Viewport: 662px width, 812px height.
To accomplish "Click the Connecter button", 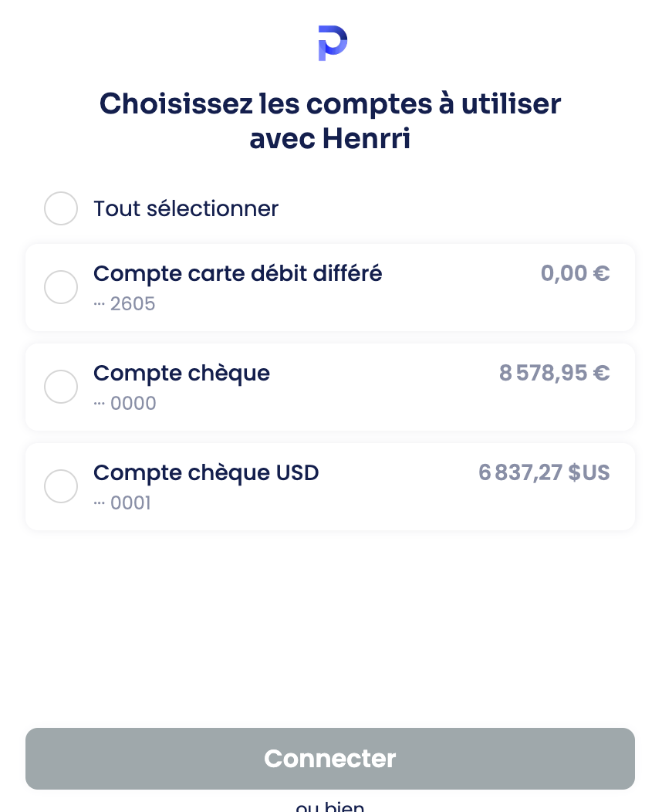I will [x=330, y=759].
